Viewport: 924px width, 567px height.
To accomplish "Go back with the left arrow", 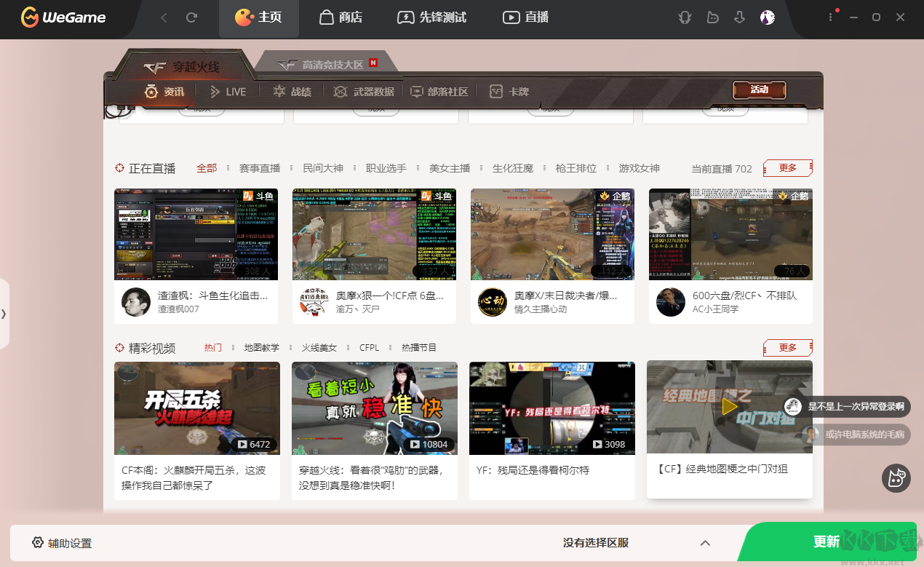I will click(x=164, y=17).
